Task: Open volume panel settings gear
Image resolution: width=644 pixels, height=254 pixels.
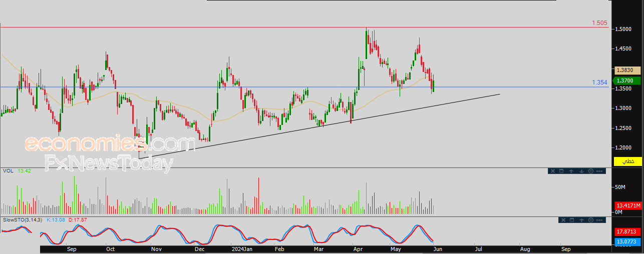Action: coord(591,171)
